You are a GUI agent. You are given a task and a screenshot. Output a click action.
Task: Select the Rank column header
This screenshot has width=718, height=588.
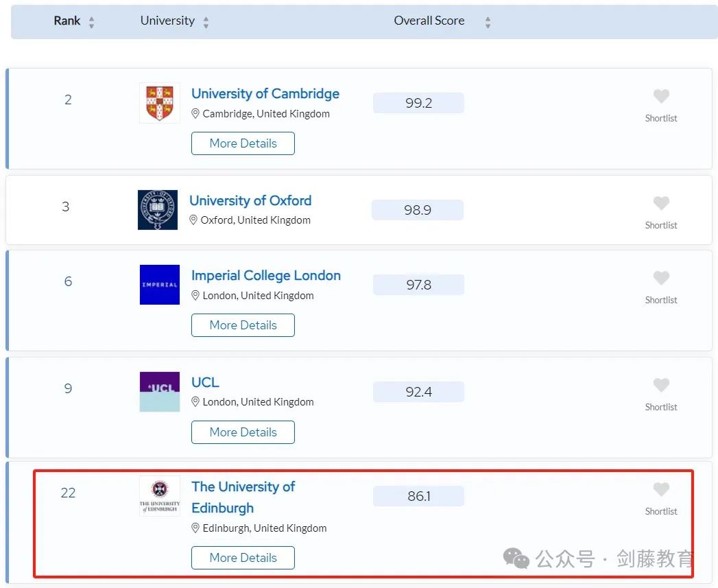(67, 21)
